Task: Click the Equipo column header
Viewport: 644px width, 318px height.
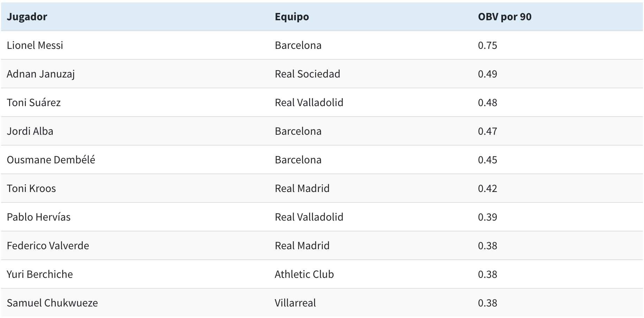Action: (292, 17)
